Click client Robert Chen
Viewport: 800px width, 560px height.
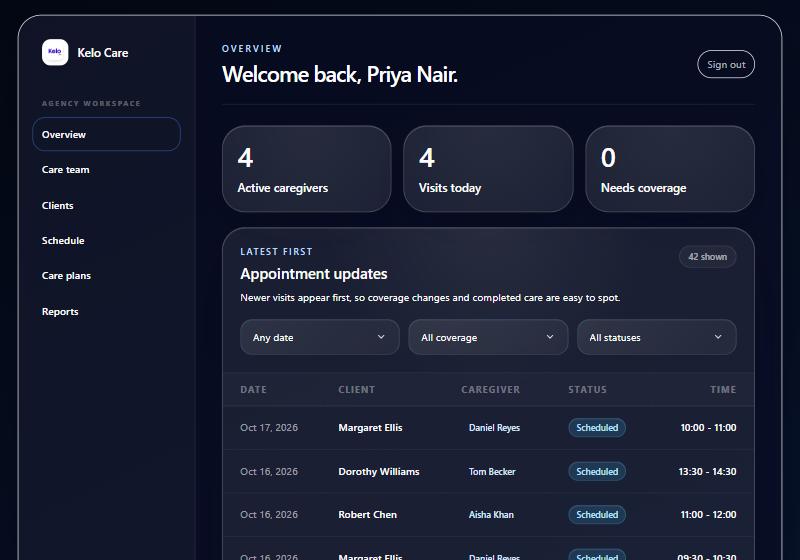pyautogui.click(x=367, y=515)
